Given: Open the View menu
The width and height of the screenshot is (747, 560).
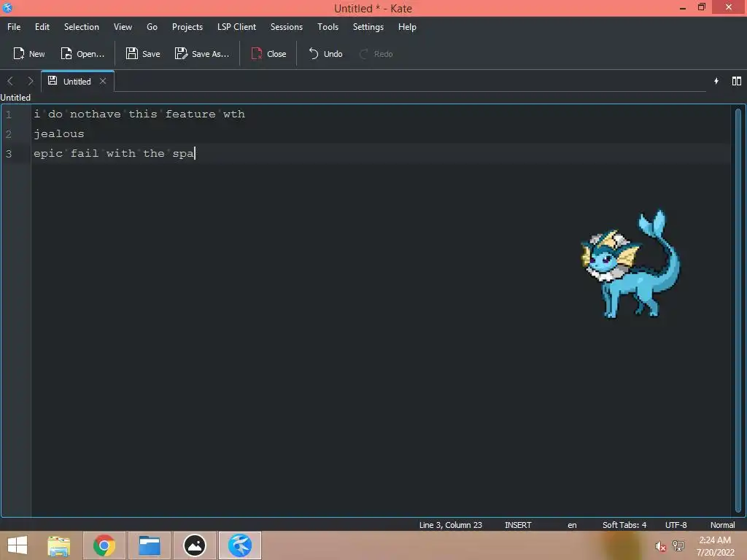Looking at the screenshot, I should 123,27.
